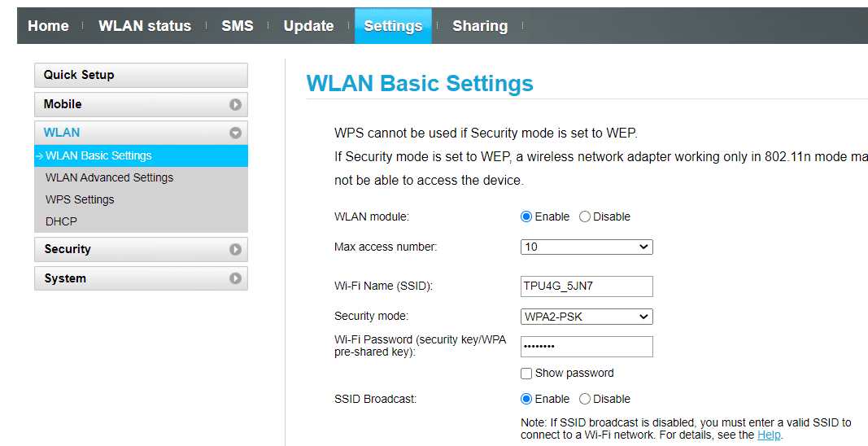Screen dimensions: 868x446
Task: Expand the System section arrow icon
Action: 235,278
